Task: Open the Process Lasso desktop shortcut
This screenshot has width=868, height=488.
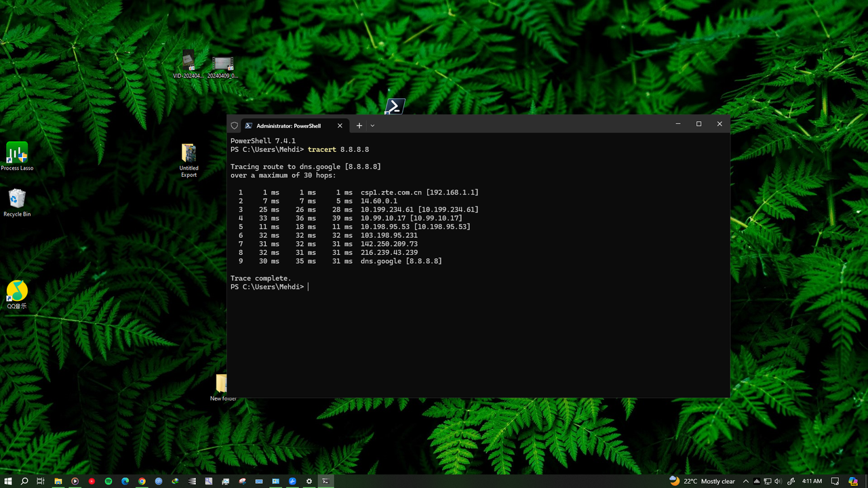Action: pos(17,157)
